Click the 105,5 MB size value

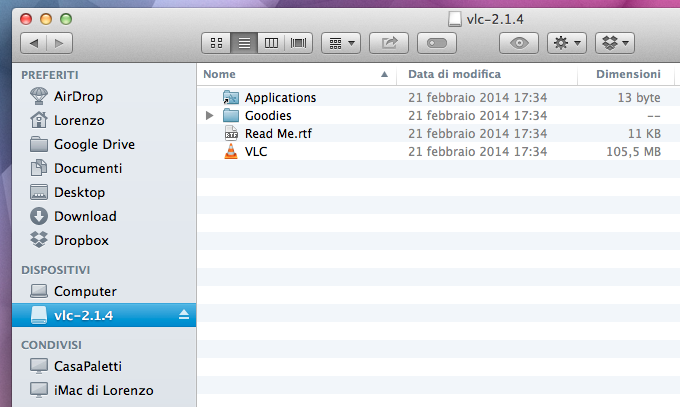pyautogui.click(x=633, y=152)
